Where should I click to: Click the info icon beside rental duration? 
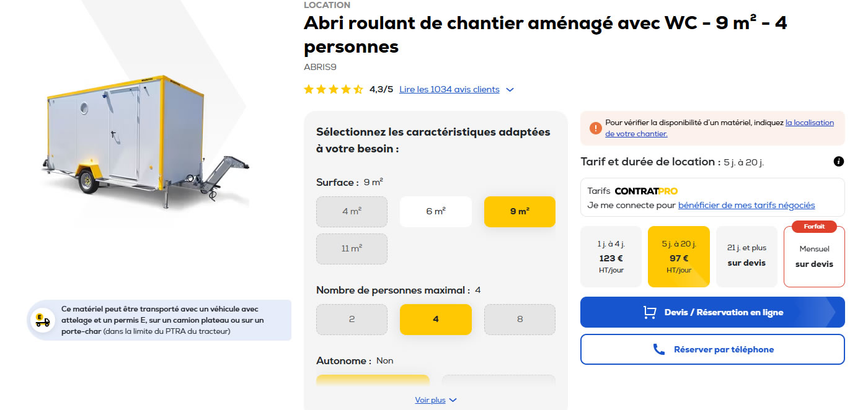839,162
